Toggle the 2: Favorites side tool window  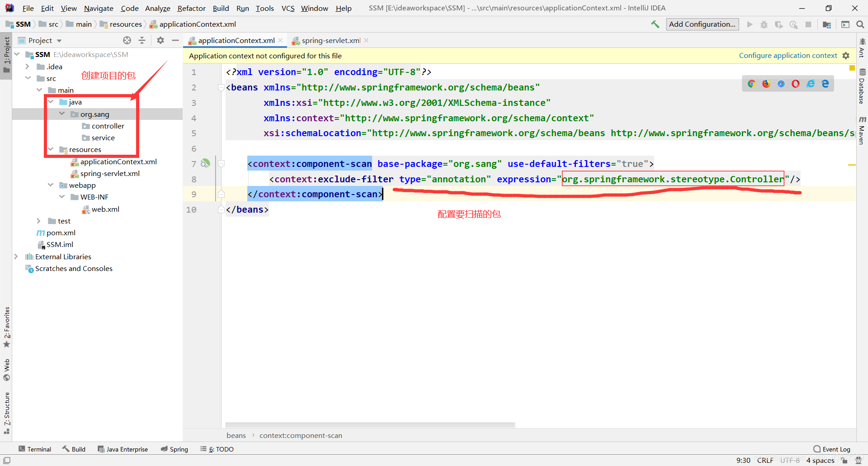[6, 327]
